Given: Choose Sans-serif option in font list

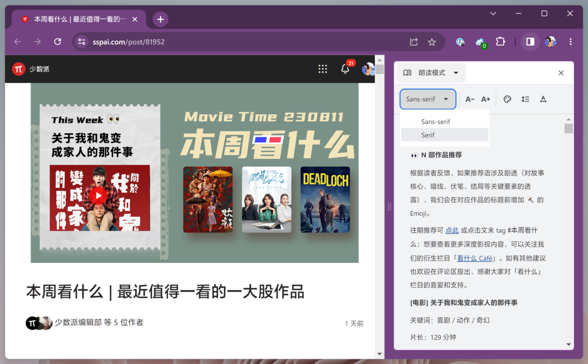Looking at the screenshot, I should 435,122.
